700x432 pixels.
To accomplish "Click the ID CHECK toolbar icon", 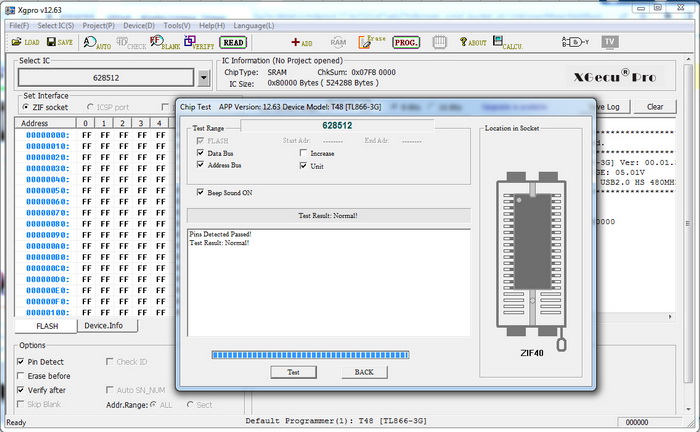I will point(131,43).
